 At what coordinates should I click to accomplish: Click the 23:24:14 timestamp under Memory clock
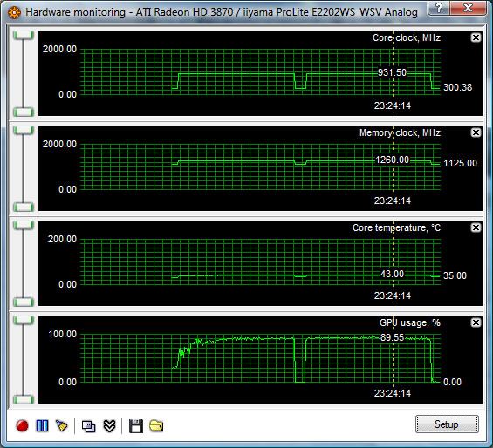tap(393, 200)
